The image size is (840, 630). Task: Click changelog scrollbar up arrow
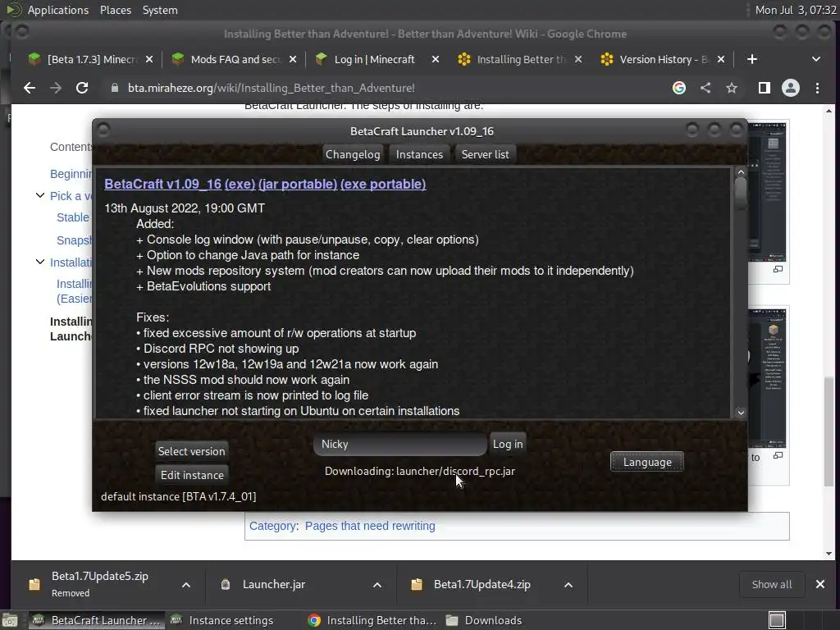pos(741,172)
